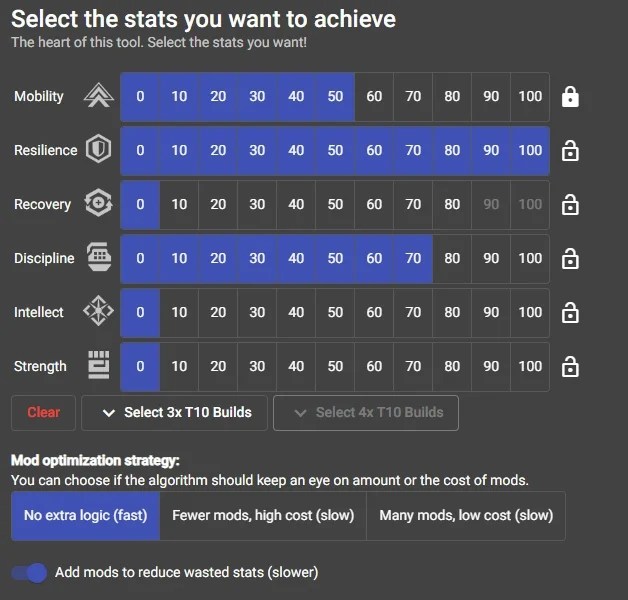The width and height of the screenshot is (628, 600).
Task: Set Discipline tier to 100
Action: [x=530, y=259]
